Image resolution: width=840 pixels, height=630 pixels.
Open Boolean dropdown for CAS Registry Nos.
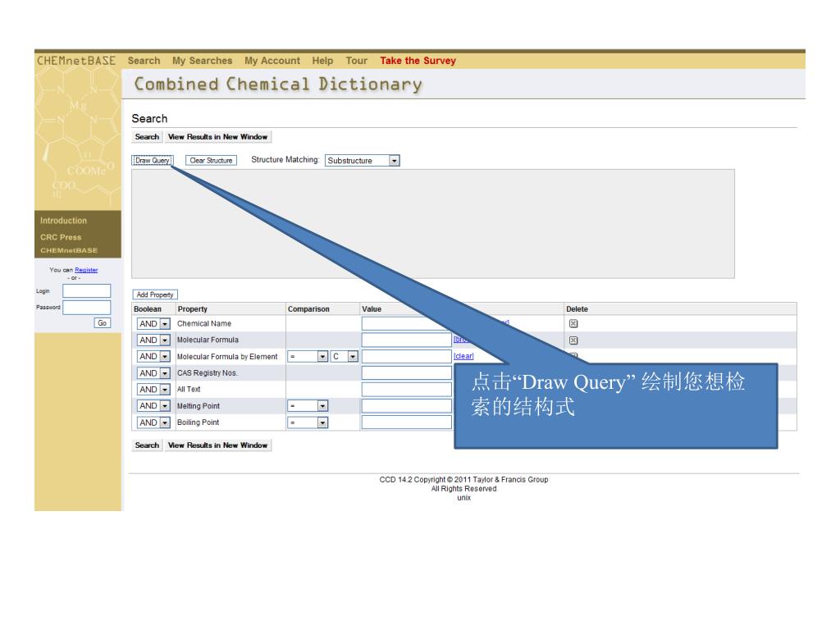[x=153, y=373]
